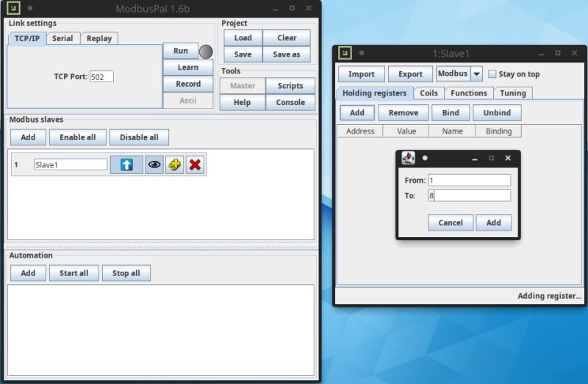Screen dimensions: 588x384
Task: Click Import in the Slave1 window
Action: (x=362, y=74)
